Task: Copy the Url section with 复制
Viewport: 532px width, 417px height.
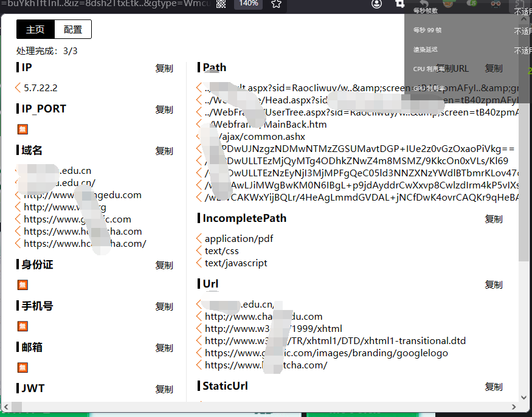Action: [494, 285]
